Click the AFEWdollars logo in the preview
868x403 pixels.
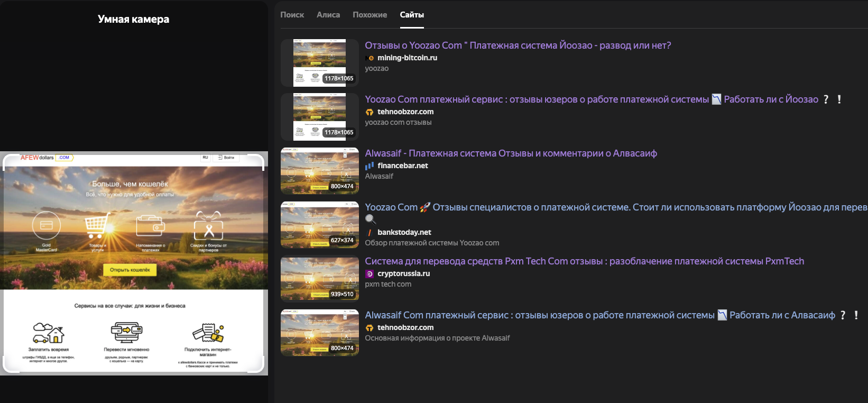(37, 158)
